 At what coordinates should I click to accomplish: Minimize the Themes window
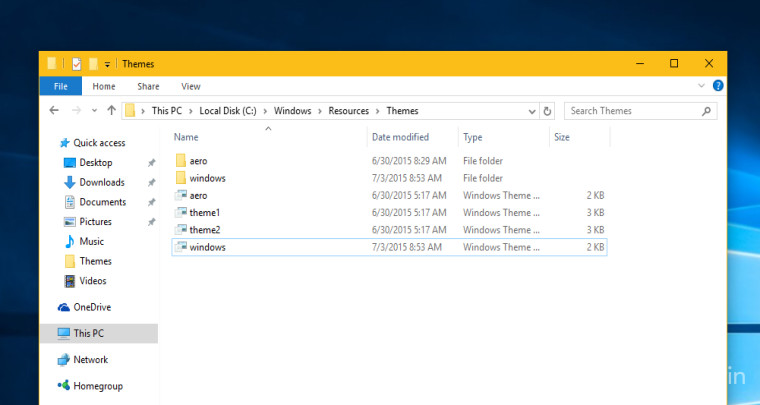[x=640, y=63]
